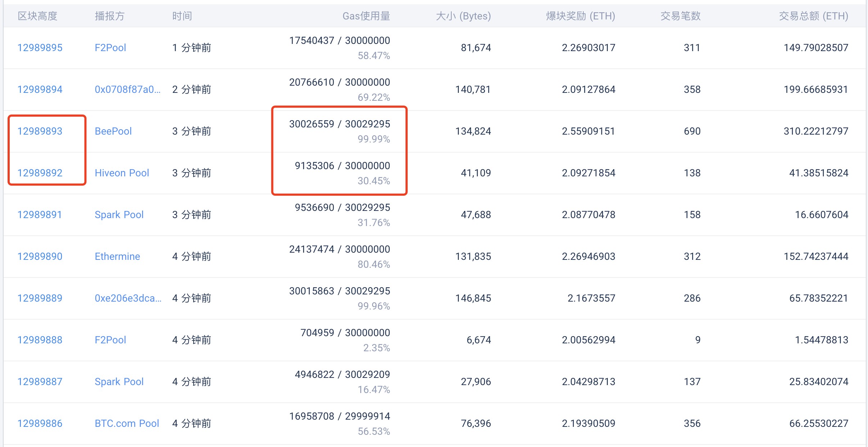The width and height of the screenshot is (868, 447).
Task: Select gas value 9135306 / 30000000
Action: (343, 166)
